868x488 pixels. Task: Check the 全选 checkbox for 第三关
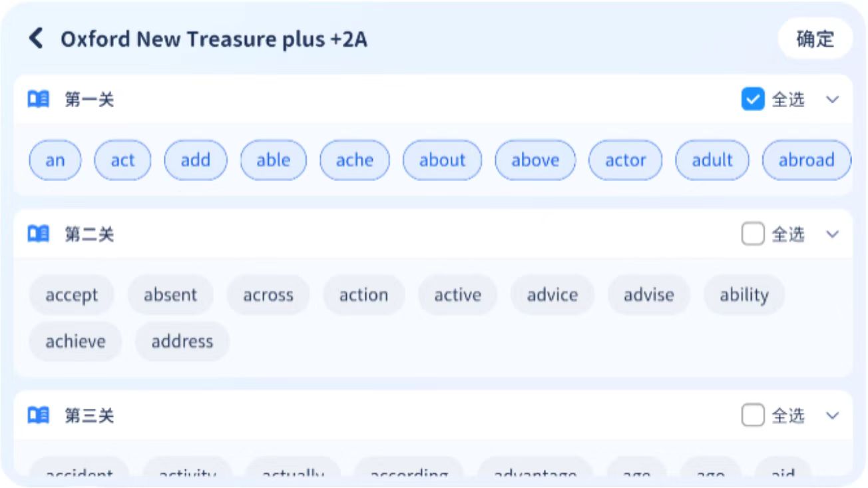coord(753,416)
